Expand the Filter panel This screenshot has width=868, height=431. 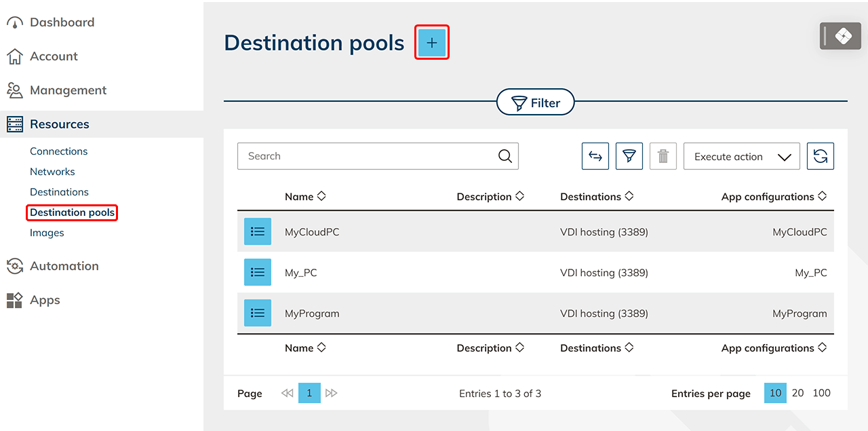tap(535, 103)
